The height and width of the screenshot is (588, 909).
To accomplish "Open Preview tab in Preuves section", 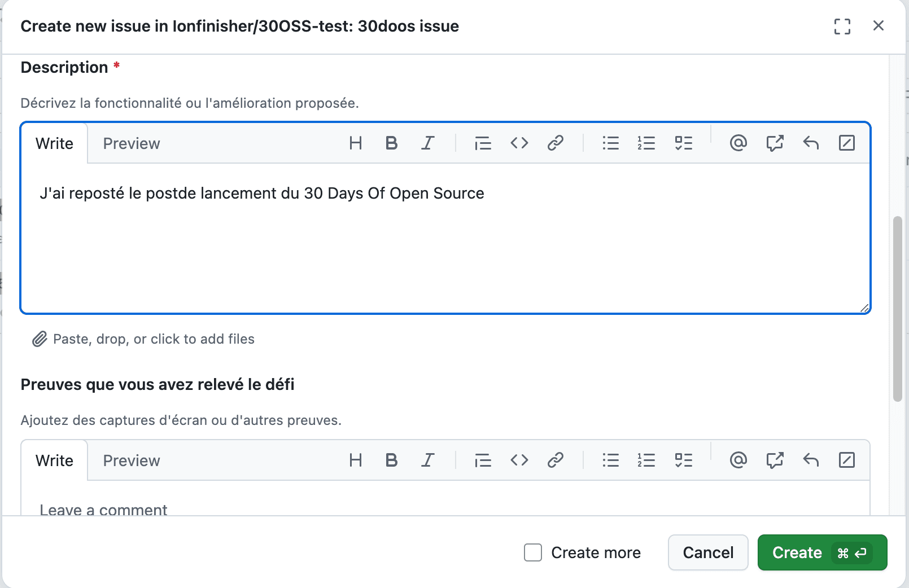I will point(132,460).
